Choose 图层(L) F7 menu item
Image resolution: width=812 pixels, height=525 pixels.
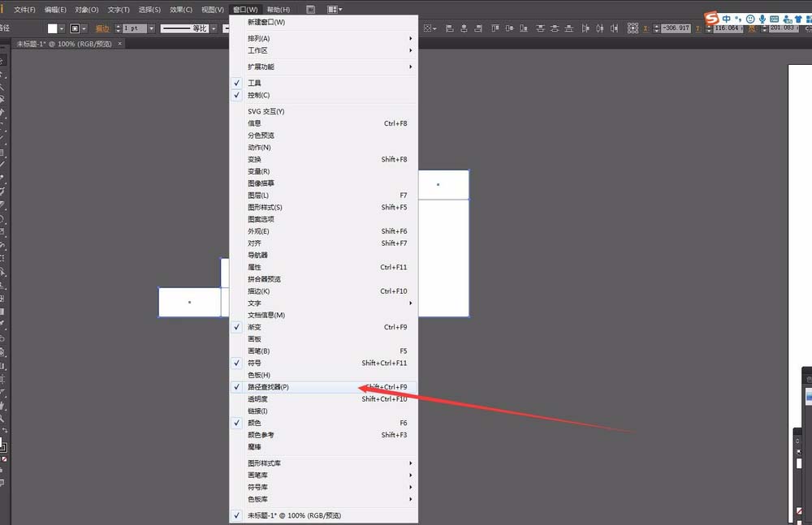tap(324, 196)
